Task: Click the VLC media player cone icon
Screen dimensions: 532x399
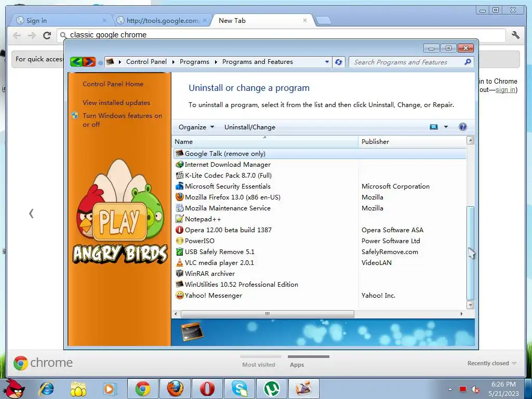Action: 179,262
